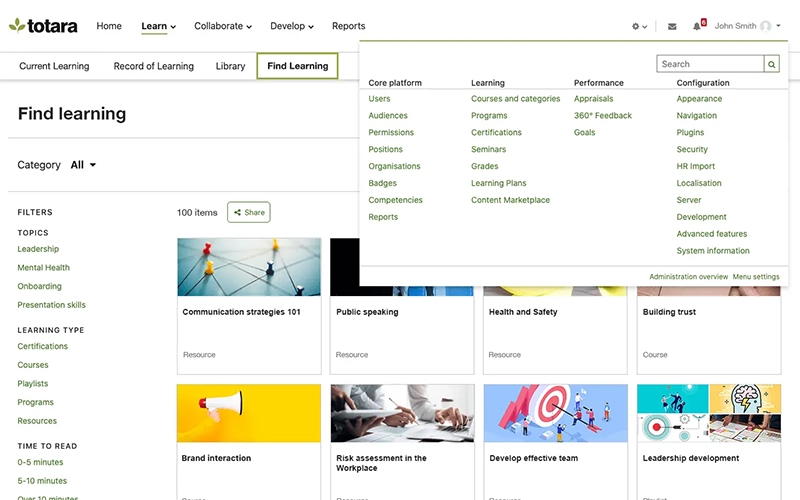
Task: Filter by the Leadership topic
Action: 38,249
